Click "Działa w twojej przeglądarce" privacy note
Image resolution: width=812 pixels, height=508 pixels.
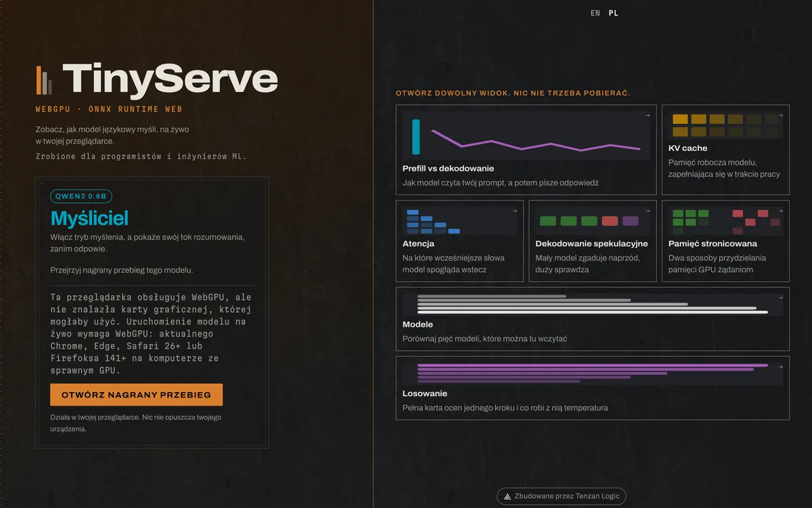[136, 423]
